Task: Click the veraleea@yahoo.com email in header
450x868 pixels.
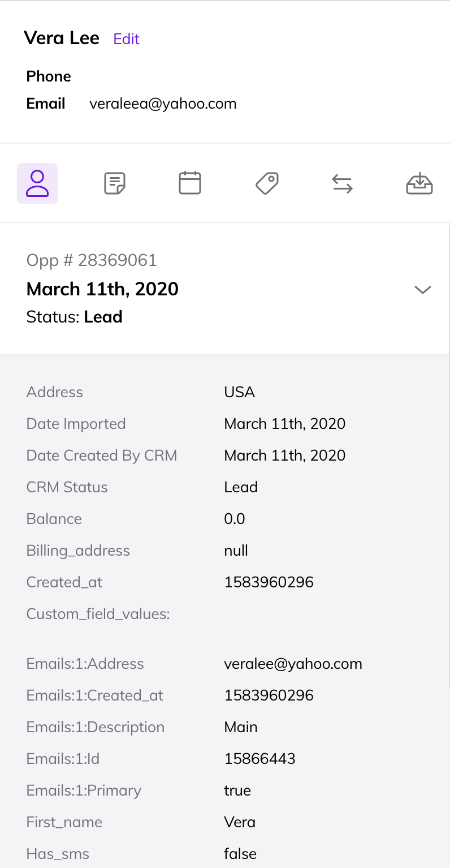Action: pyautogui.click(x=163, y=104)
